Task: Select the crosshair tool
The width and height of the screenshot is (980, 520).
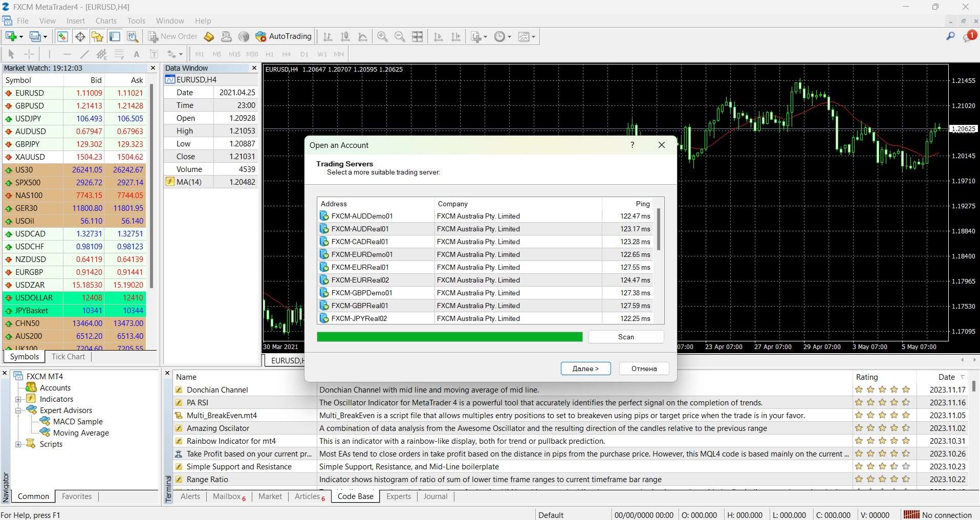Action: click(x=29, y=54)
